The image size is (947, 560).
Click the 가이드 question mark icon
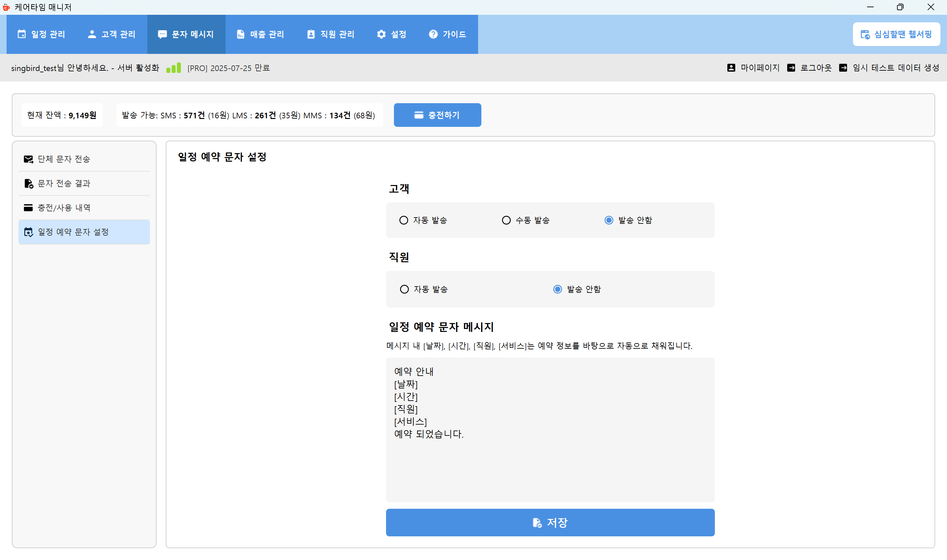tap(433, 34)
